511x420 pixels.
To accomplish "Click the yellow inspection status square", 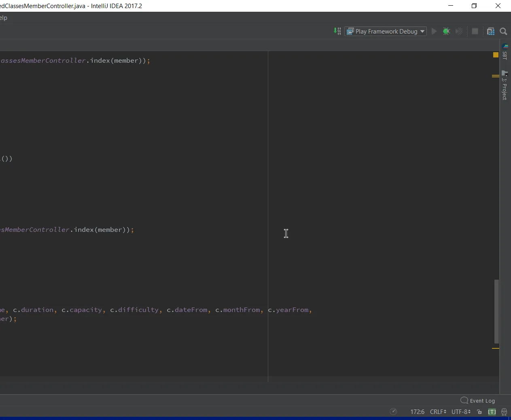I will 496,55.
